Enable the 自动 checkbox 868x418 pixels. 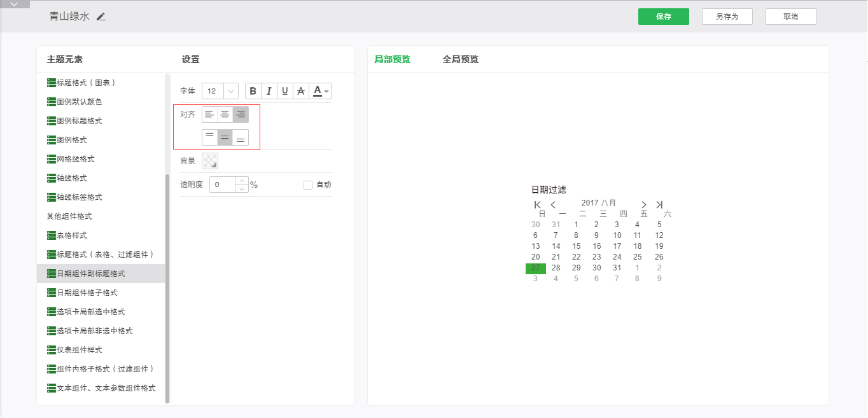(308, 185)
